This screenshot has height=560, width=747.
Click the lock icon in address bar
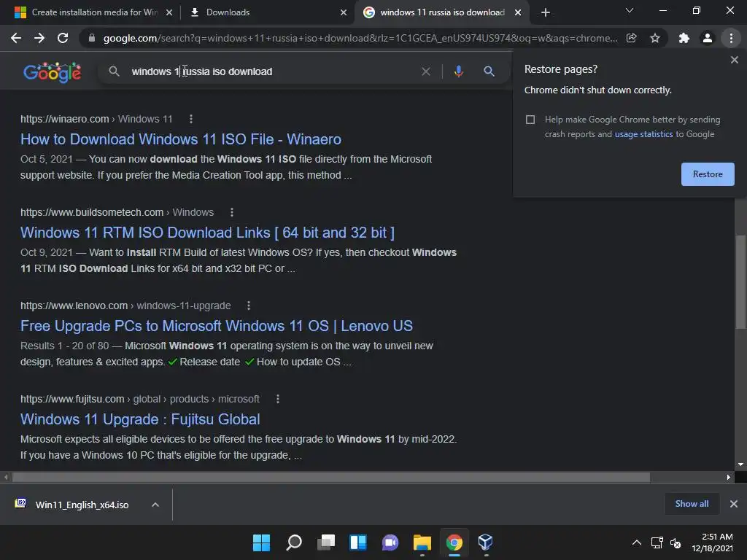[92, 38]
